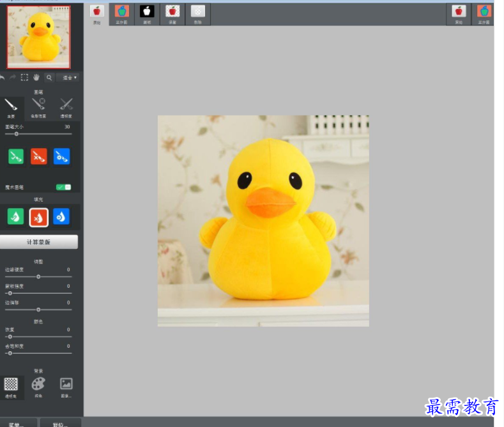
Task: Open the zoom fit (适合) dropdown
Action: pyautogui.click(x=69, y=78)
